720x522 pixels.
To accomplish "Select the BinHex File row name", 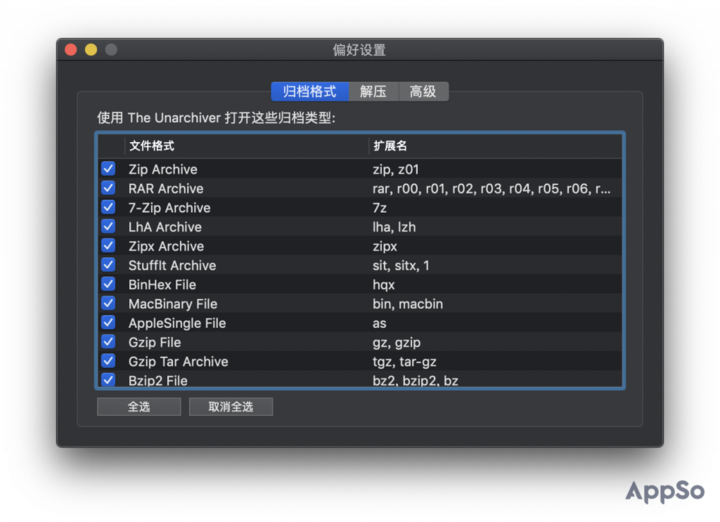I will pyautogui.click(x=162, y=285).
